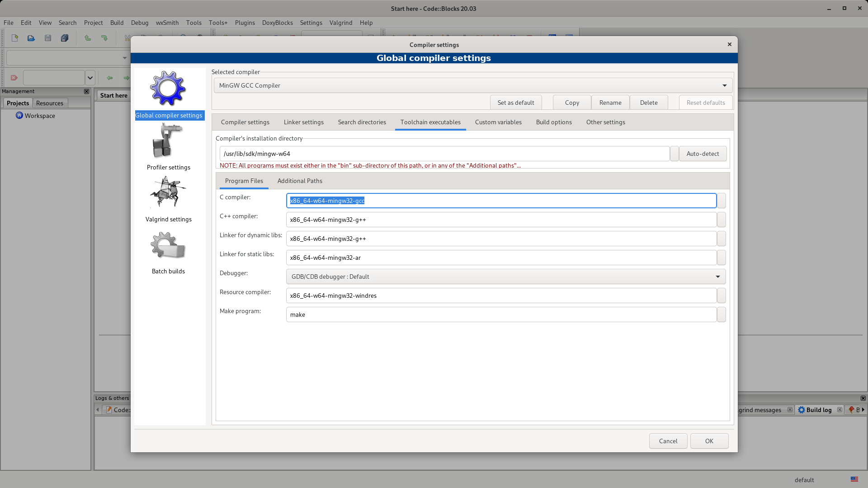Click the Delete compiler button

[x=649, y=103]
